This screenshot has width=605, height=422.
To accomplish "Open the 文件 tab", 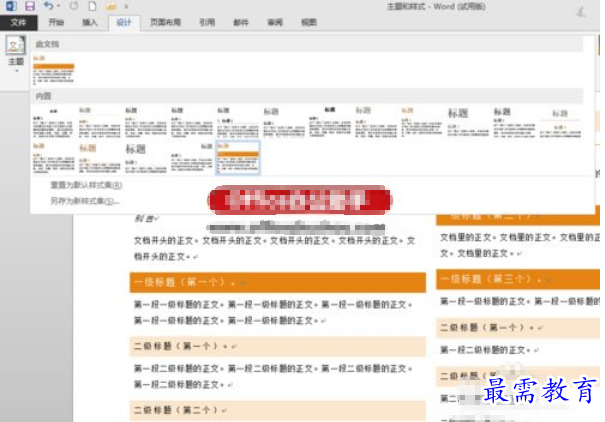I will point(19,23).
